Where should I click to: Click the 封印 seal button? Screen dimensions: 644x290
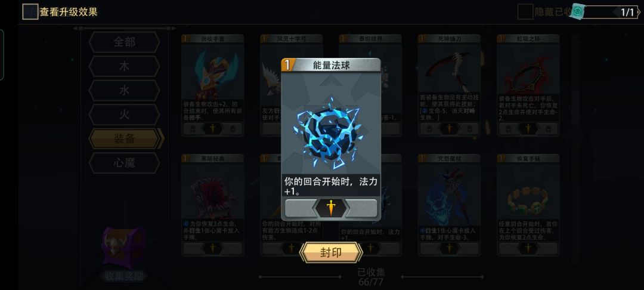(x=331, y=252)
